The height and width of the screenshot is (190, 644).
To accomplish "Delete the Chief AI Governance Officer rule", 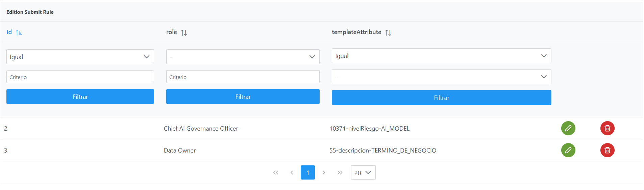I will [607, 128].
